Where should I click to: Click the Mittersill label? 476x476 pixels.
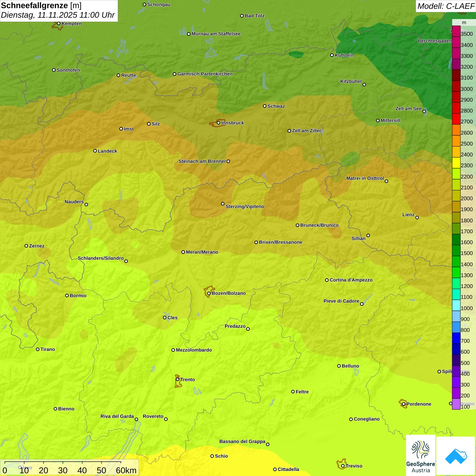(x=391, y=120)
